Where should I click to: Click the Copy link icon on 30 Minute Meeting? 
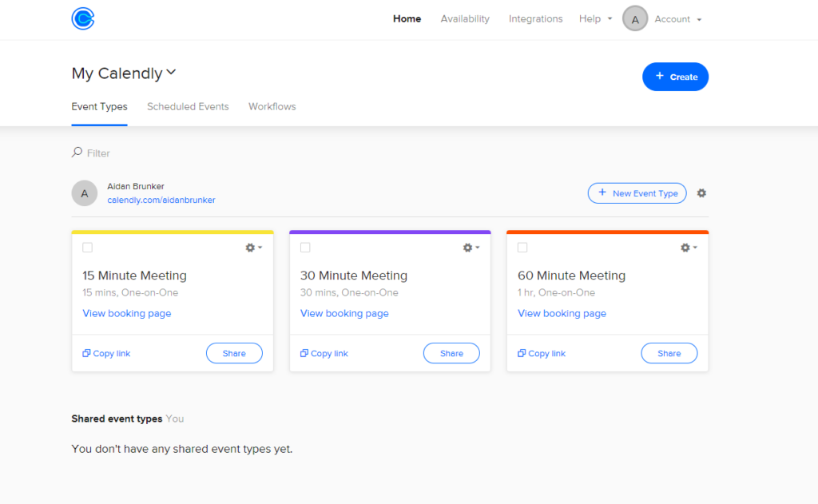pyautogui.click(x=304, y=352)
